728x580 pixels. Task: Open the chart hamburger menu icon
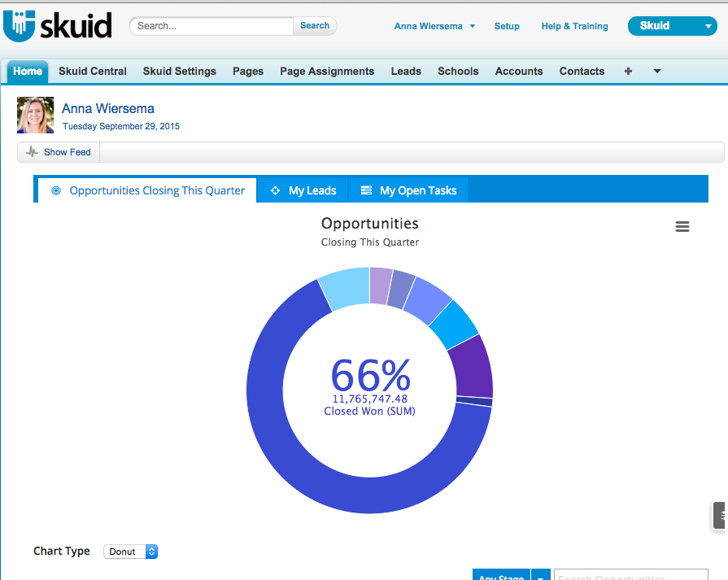click(682, 226)
